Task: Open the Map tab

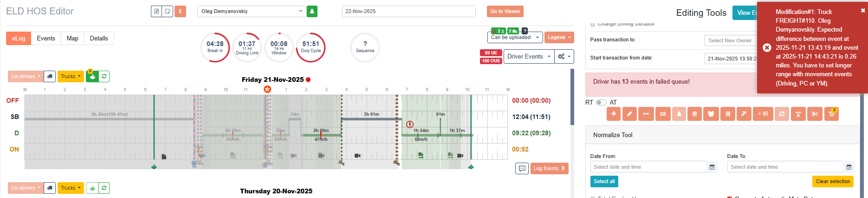Action: point(72,38)
